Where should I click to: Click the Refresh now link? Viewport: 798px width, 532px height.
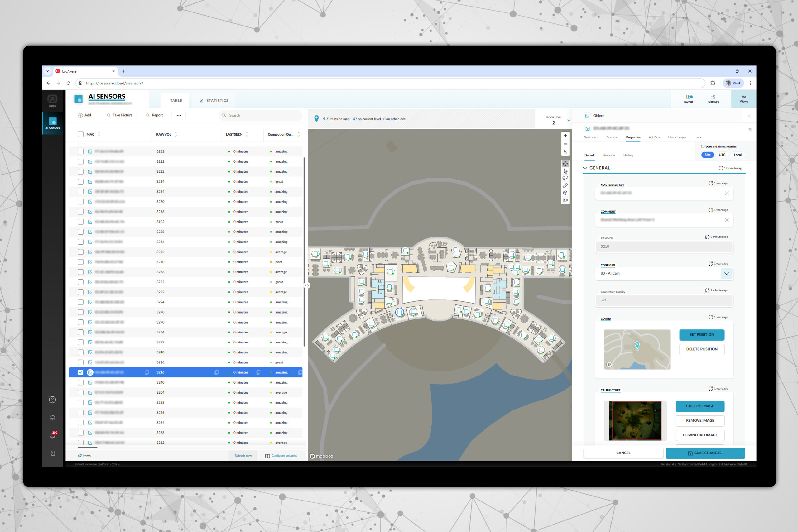[x=243, y=456]
